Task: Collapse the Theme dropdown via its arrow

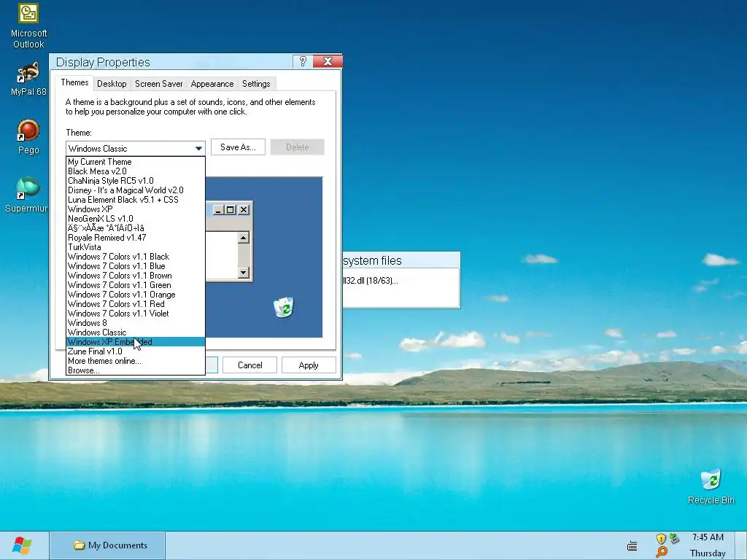Action: pos(198,149)
